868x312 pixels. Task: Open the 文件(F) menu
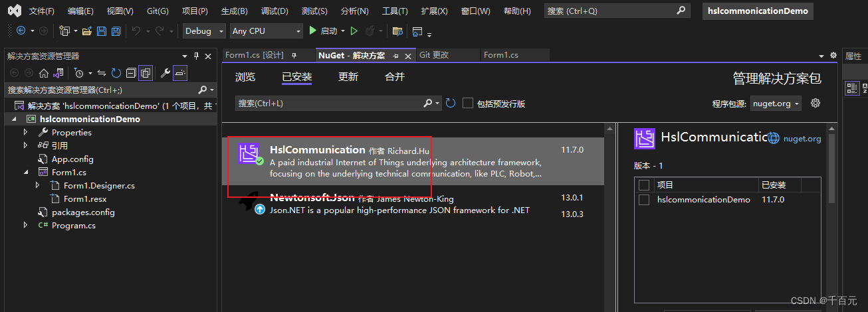click(x=42, y=11)
